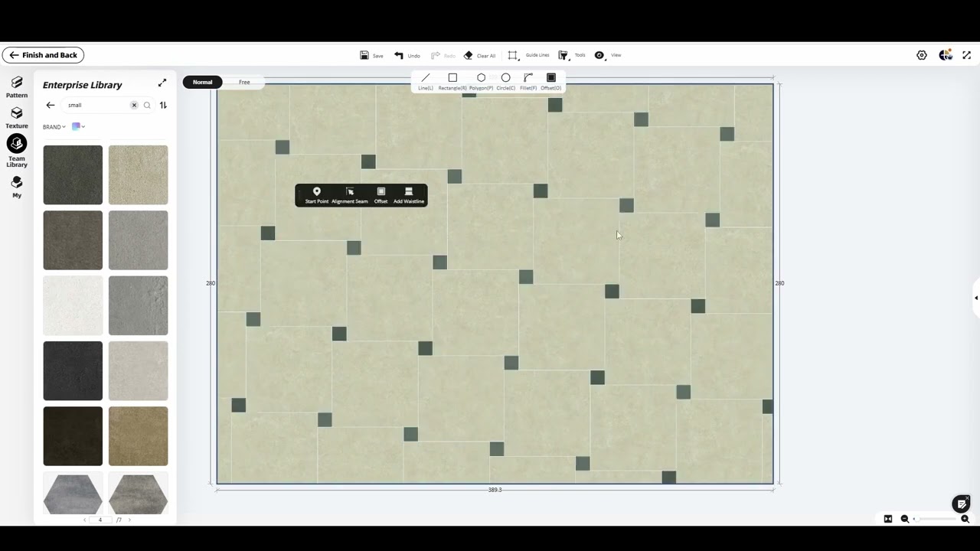Click the left 280 height dimension
Image resolution: width=980 pixels, height=551 pixels.
point(211,283)
